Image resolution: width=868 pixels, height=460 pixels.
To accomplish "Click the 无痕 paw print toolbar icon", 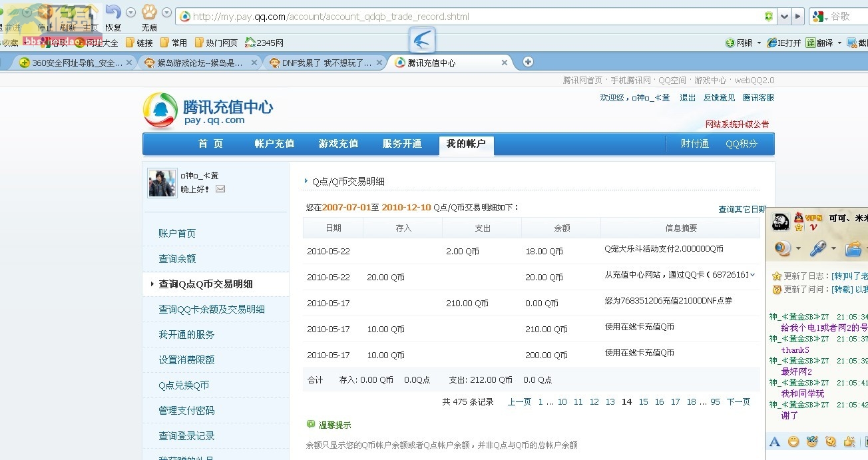I will [149, 12].
